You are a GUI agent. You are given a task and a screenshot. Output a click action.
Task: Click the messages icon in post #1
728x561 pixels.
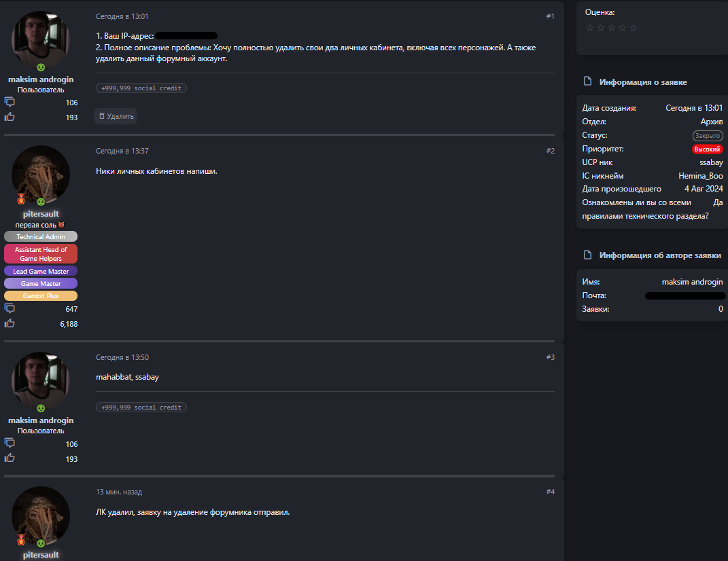click(10, 103)
